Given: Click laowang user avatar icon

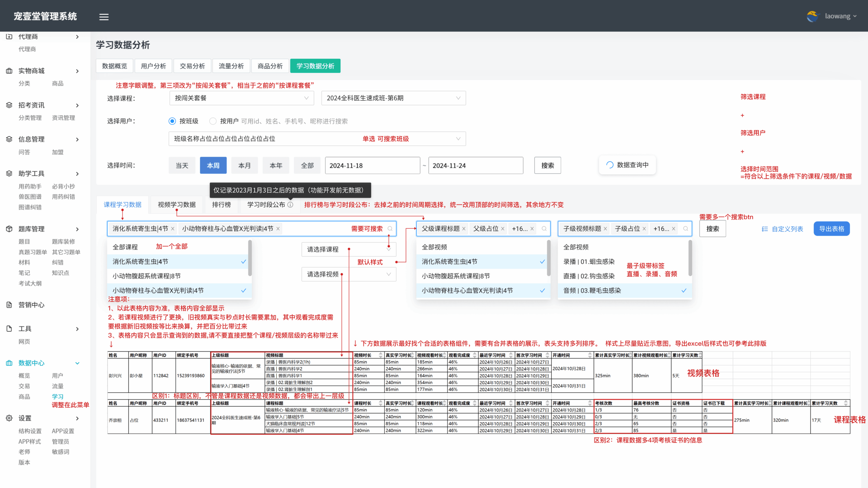Looking at the screenshot, I should click(812, 16).
